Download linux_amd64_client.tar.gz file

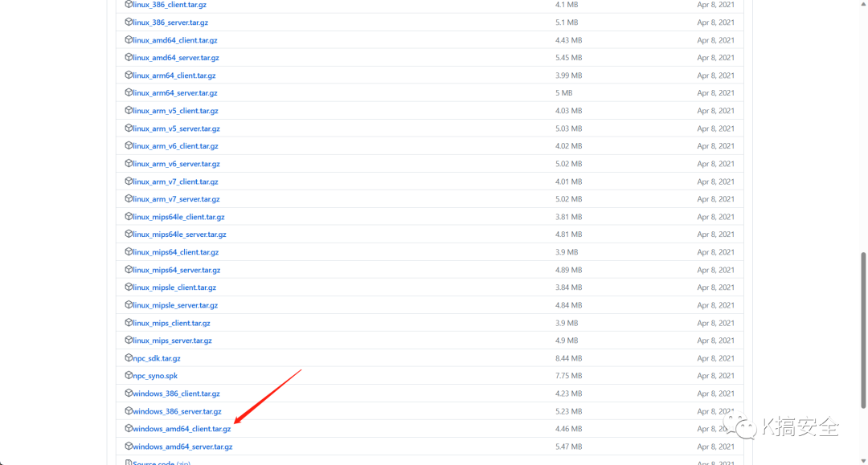coord(175,40)
